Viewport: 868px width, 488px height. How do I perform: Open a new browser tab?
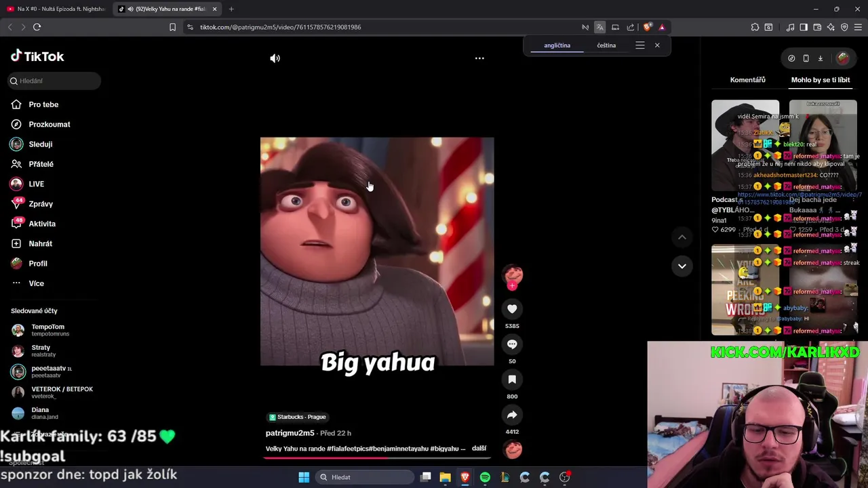point(231,9)
